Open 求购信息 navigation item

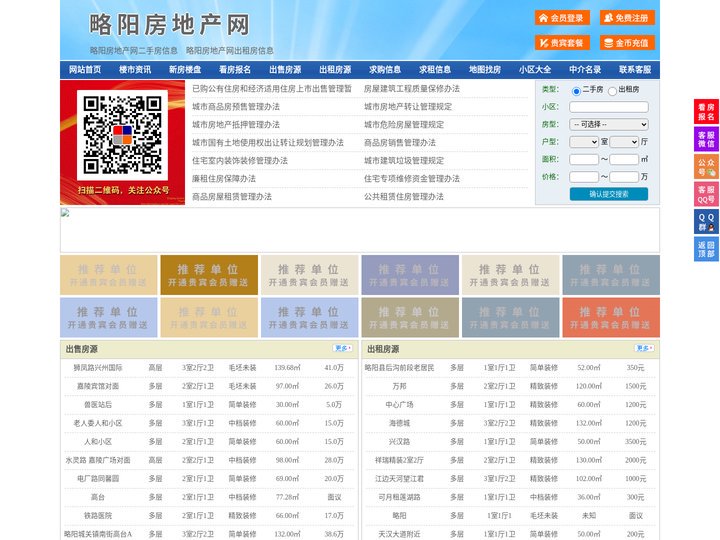[x=385, y=70]
